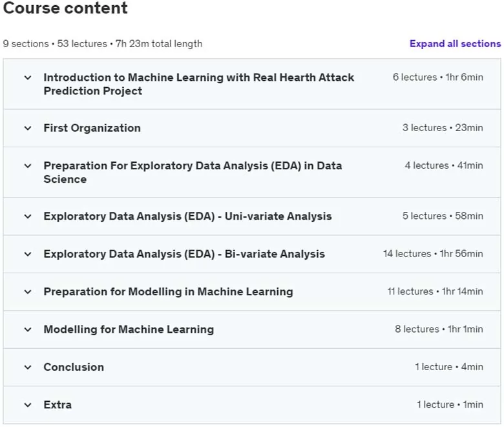Click the 6 lectures 1hr 6min label
This screenshot has height=427, width=504.
(438, 77)
